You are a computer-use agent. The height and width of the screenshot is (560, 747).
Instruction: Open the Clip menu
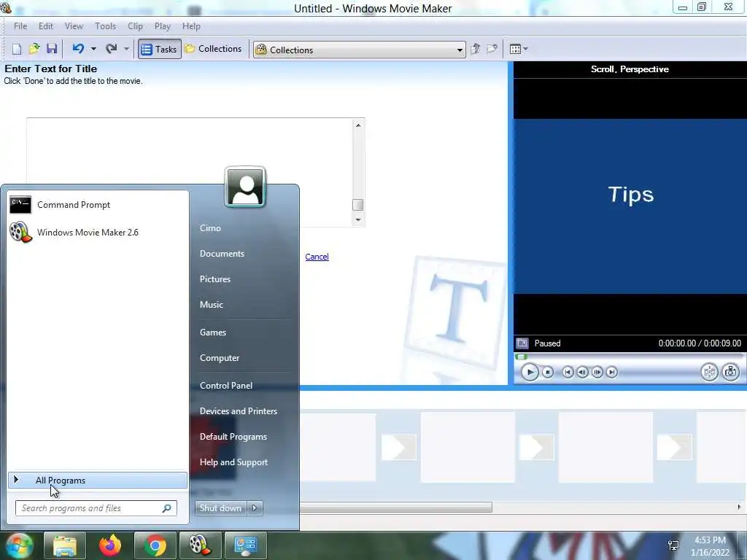pos(135,26)
